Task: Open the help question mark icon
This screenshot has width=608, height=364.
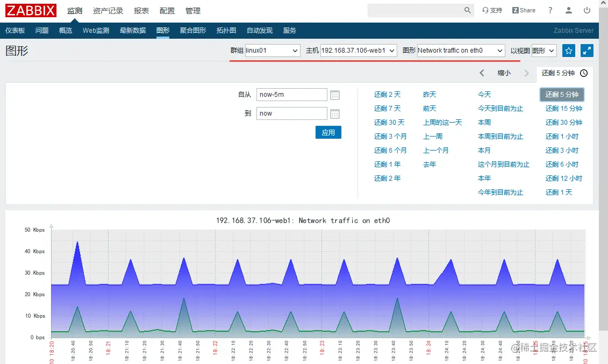Action: 550,10
